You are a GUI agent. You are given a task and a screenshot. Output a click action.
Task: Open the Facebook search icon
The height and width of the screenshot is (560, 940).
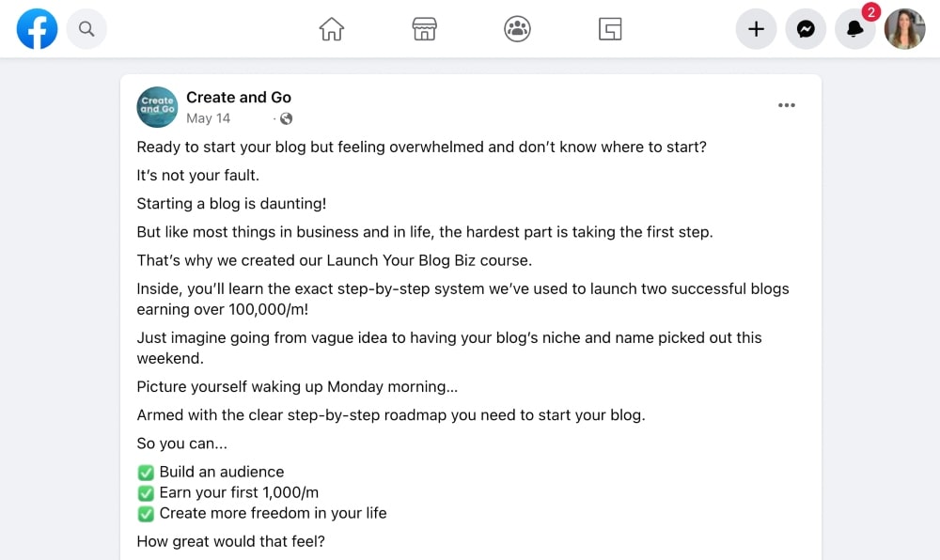pyautogui.click(x=86, y=29)
